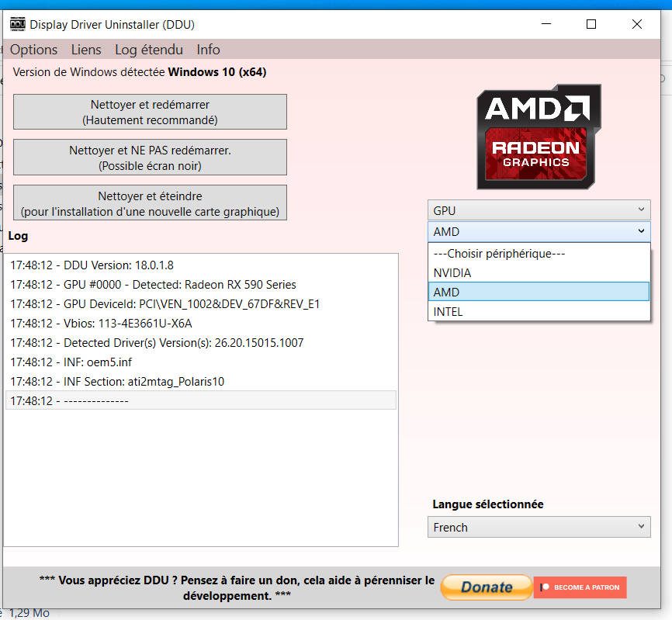
Task: Open the Log étendu menu
Action: [x=149, y=50]
